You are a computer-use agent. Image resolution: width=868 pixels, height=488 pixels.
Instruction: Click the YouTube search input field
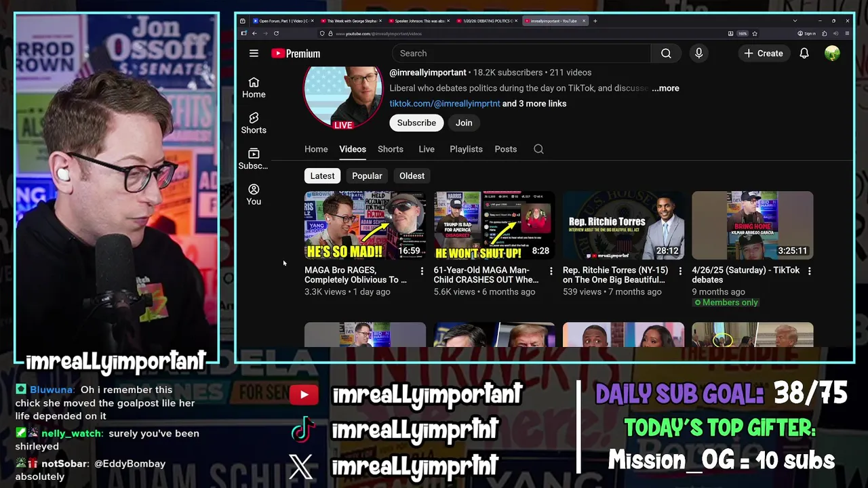coord(521,54)
